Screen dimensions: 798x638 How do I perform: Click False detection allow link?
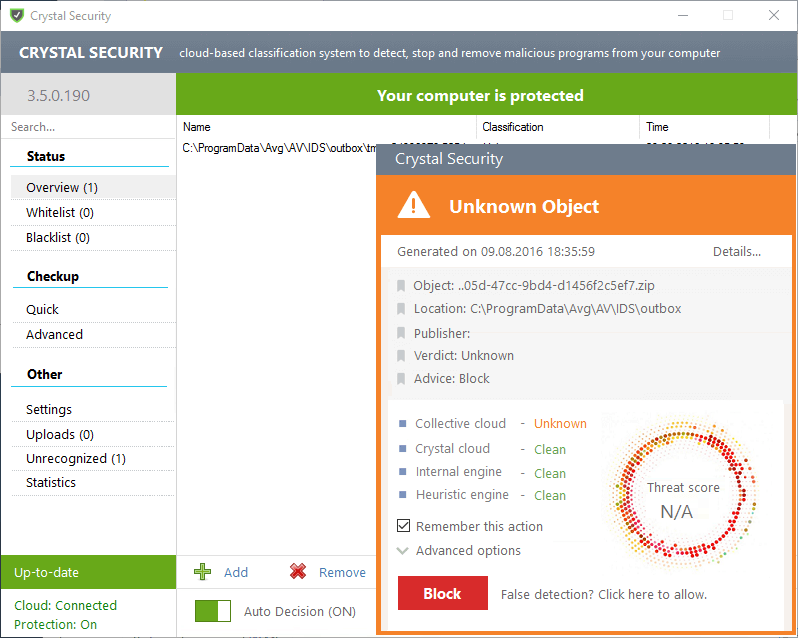[x=604, y=594]
